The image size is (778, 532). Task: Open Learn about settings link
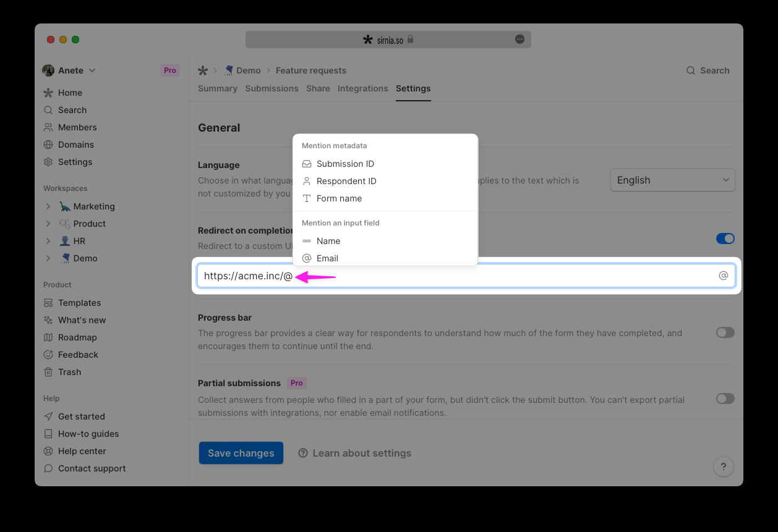pyautogui.click(x=354, y=453)
